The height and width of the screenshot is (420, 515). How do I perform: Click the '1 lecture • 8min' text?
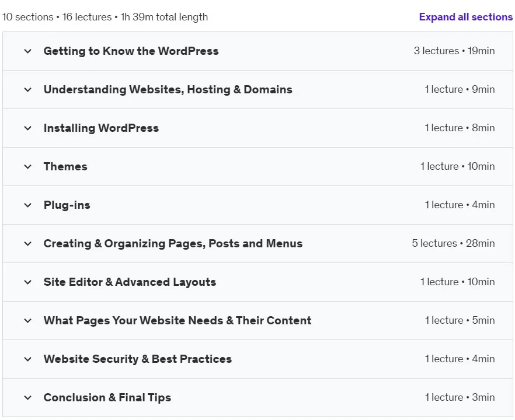[x=460, y=128]
